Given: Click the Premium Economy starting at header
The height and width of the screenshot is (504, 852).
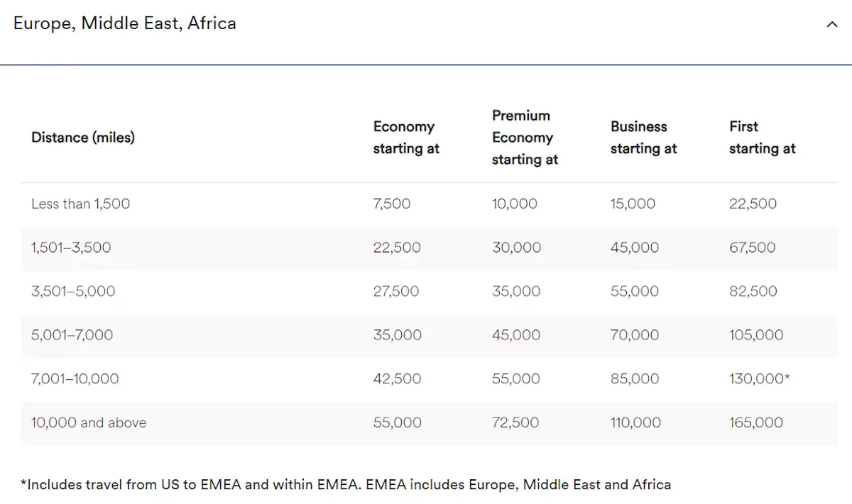Looking at the screenshot, I should (x=525, y=138).
